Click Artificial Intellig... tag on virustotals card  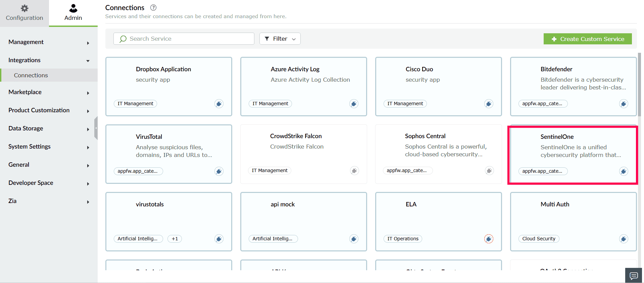[x=138, y=239]
